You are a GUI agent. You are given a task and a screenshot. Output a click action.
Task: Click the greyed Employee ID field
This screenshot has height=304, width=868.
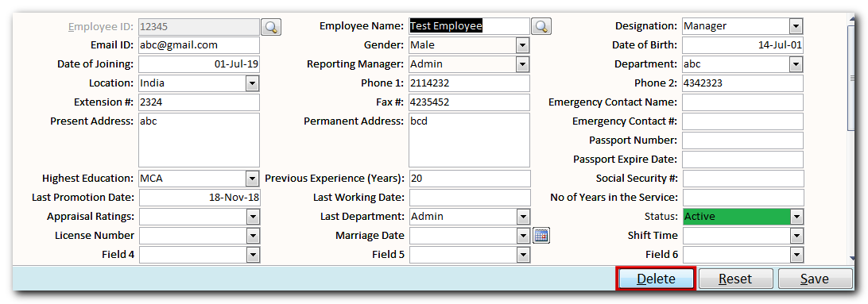click(199, 26)
